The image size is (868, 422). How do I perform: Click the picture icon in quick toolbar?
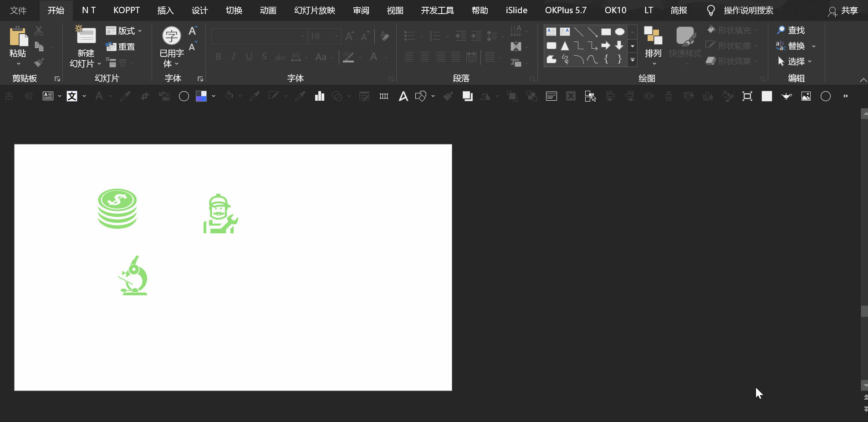pyautogui.click(x=806, y=96)
